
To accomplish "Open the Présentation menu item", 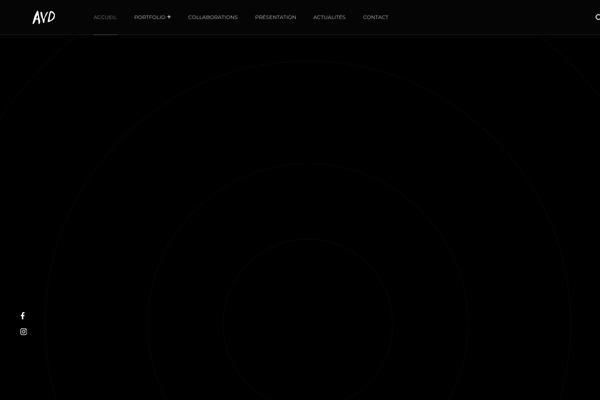I will point(276,17).
